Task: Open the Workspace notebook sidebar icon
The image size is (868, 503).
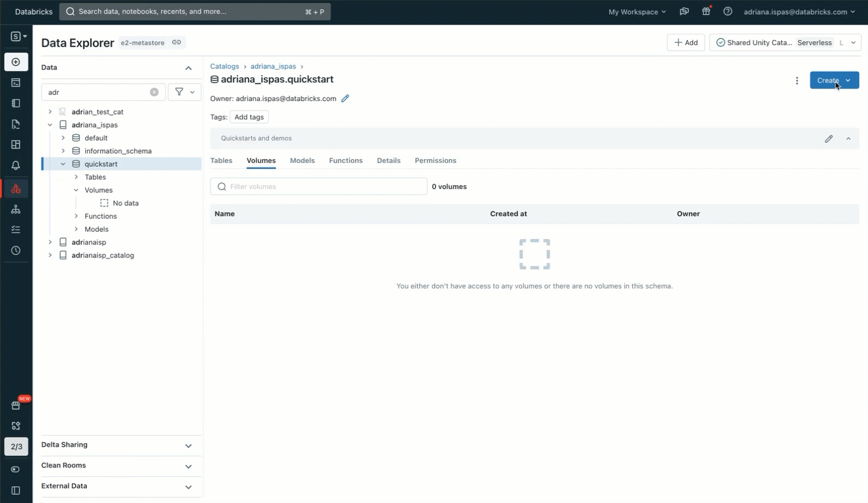Action: point(16,103)
